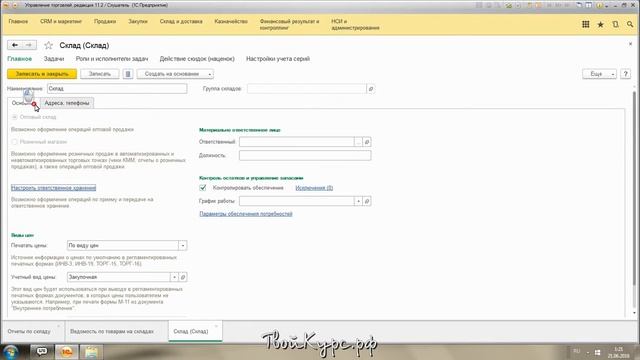Open history icon in top panel
Screen dimensions: 640x360
coord(615,24)
